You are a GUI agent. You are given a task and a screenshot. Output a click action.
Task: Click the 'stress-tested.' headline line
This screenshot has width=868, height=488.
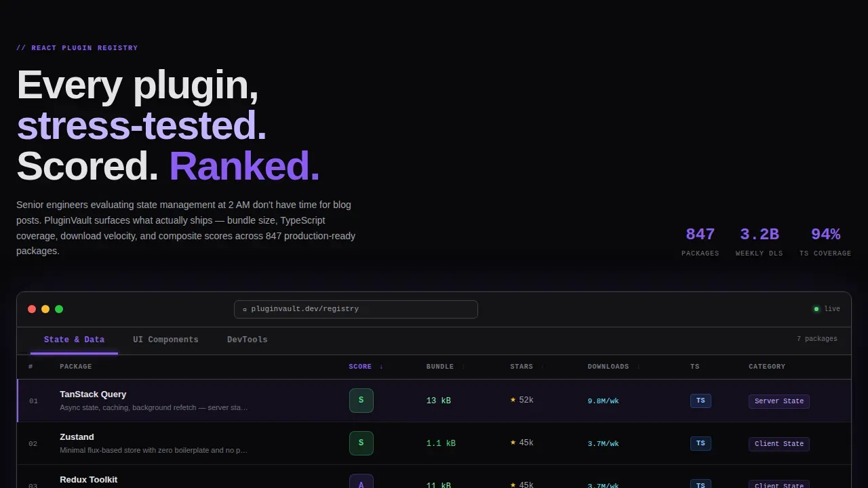[x=141, y=126]
